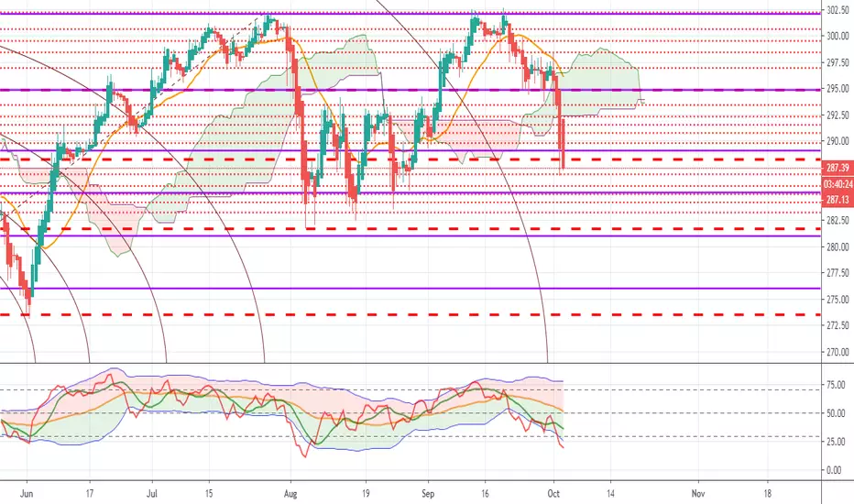Select the 270.00 price axis label

pos(838,352)
